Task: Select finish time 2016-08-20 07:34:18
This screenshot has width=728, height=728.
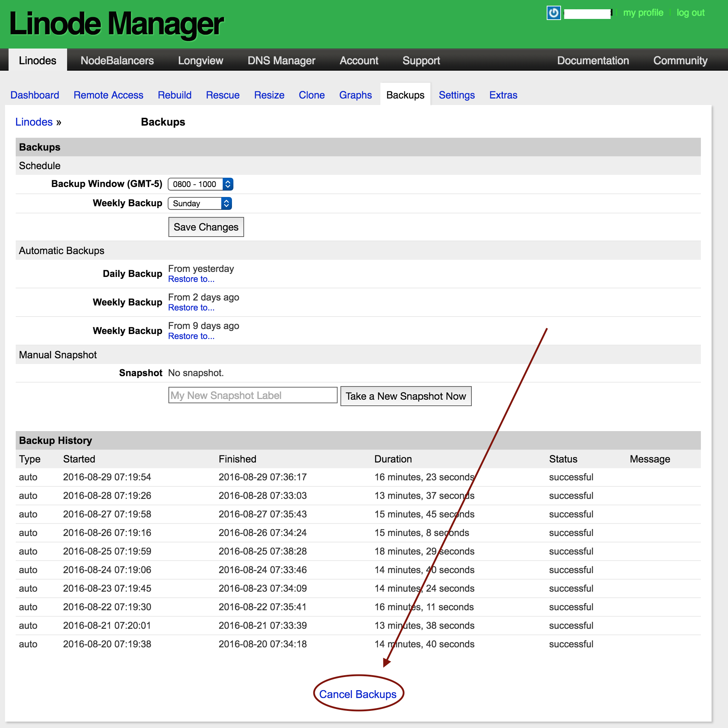Action: click(x=263, y=644)
